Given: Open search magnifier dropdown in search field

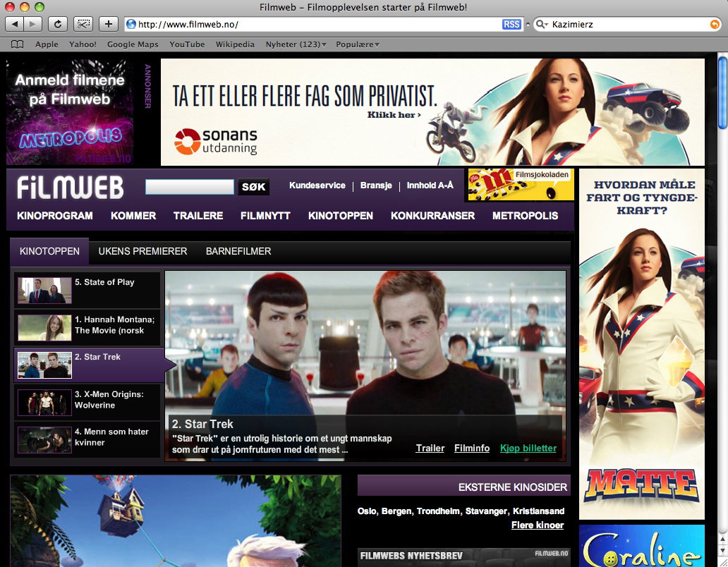Looking at the screenshot, I should [542, 24].
